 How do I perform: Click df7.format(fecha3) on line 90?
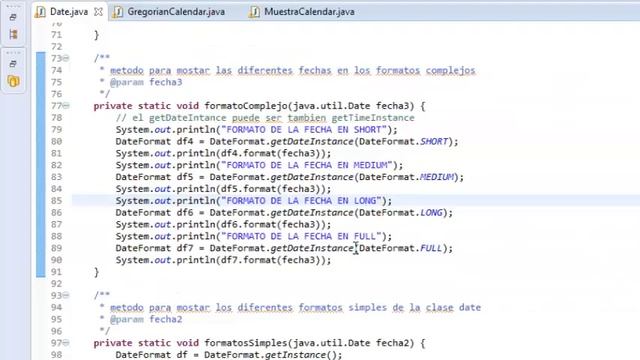[270, 260]
